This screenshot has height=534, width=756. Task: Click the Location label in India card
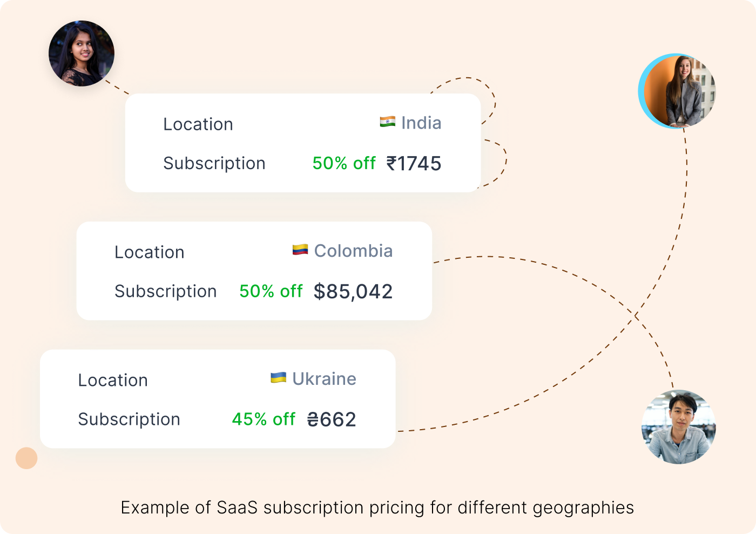pos(198,124)
